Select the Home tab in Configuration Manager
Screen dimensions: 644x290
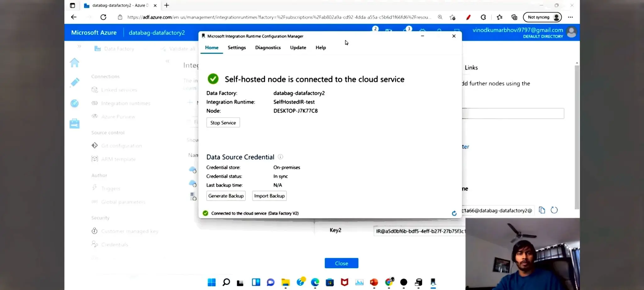point(212,47)
